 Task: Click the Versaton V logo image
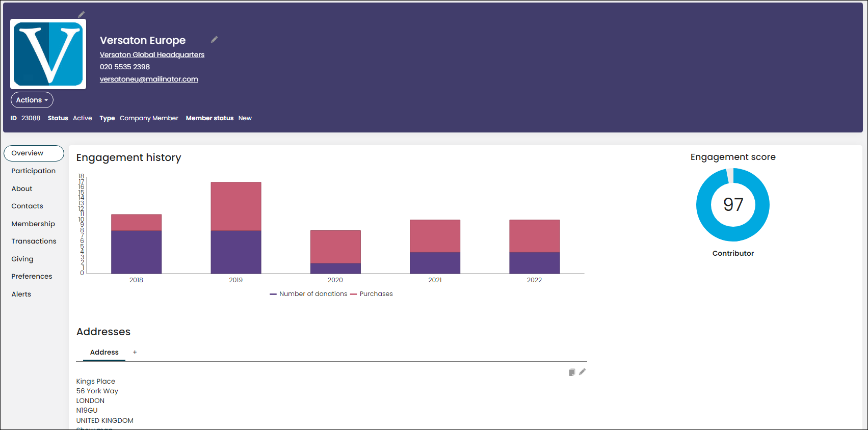coord(48,54)
